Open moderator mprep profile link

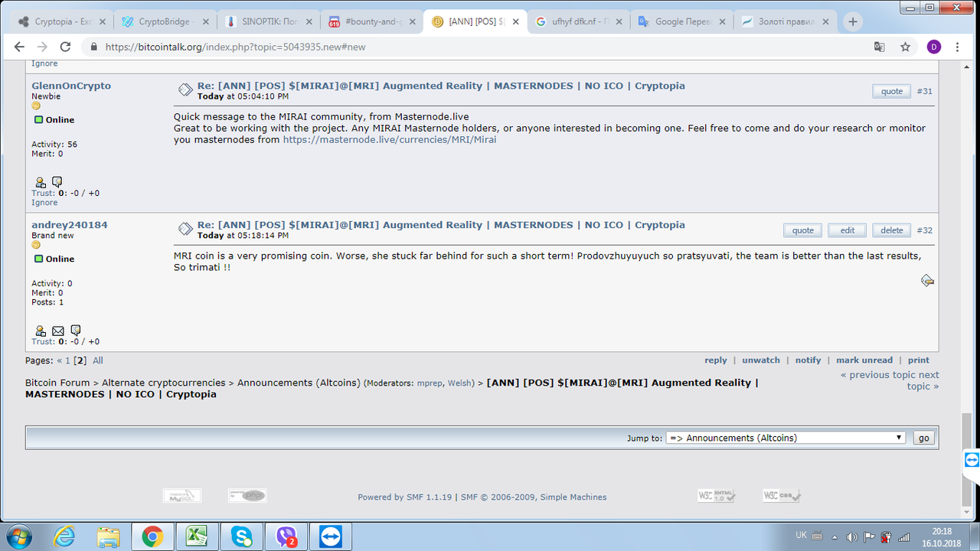[430, 383]
